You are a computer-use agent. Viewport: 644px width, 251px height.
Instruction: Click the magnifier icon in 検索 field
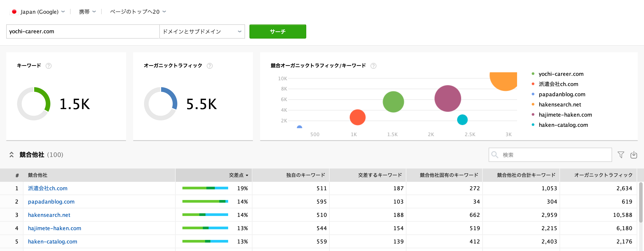pos(494,155)
